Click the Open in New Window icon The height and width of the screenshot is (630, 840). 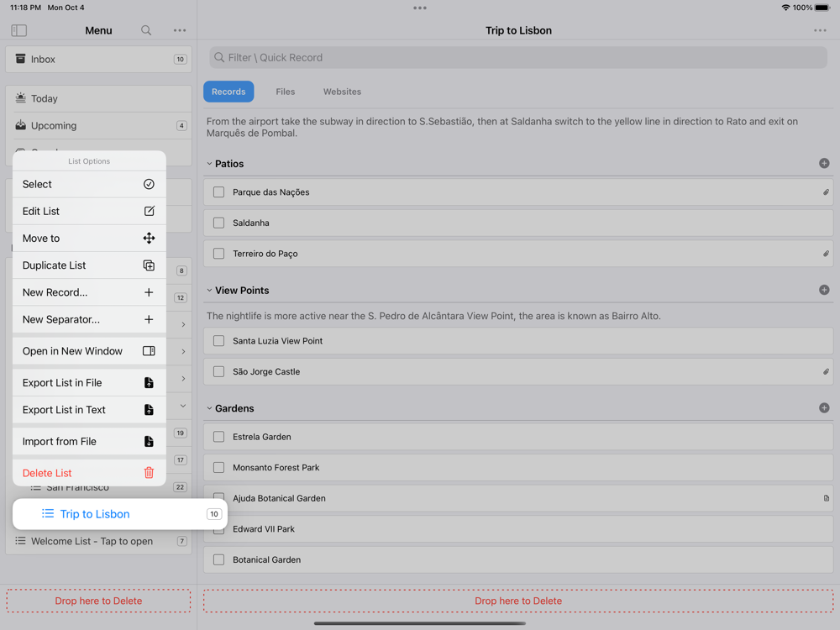pos(149,351)
